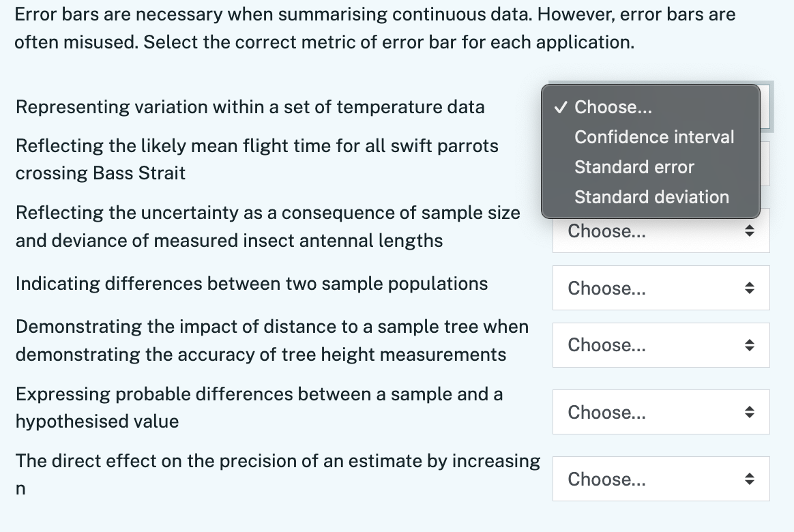794x532 pixels.
Task: Open the dropdown for sample versus hypothesised value question
Action: tap(660, 411)
